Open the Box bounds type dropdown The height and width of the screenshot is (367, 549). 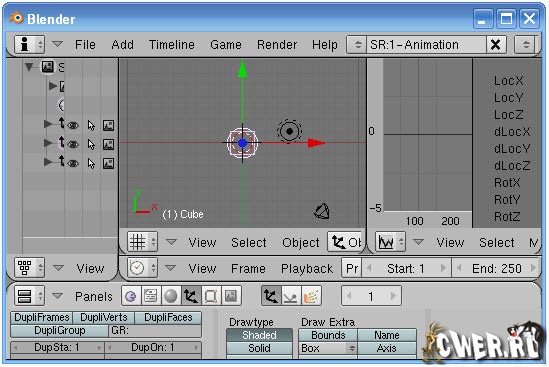pos(328,348)
